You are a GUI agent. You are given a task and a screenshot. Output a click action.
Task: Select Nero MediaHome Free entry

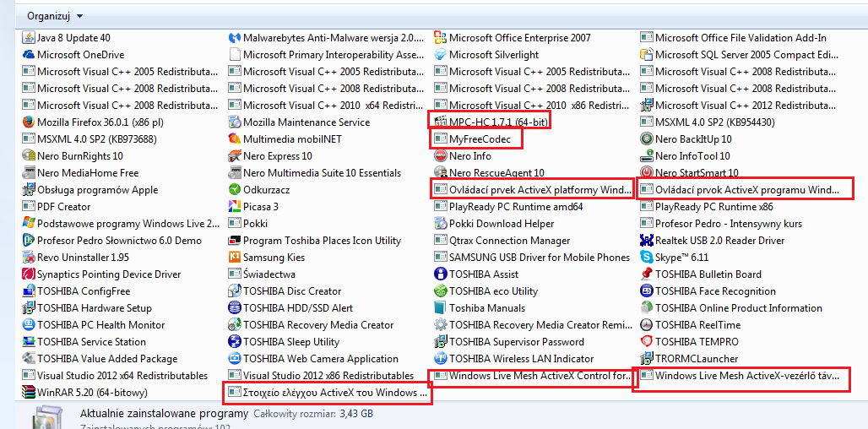click(80, 173)
